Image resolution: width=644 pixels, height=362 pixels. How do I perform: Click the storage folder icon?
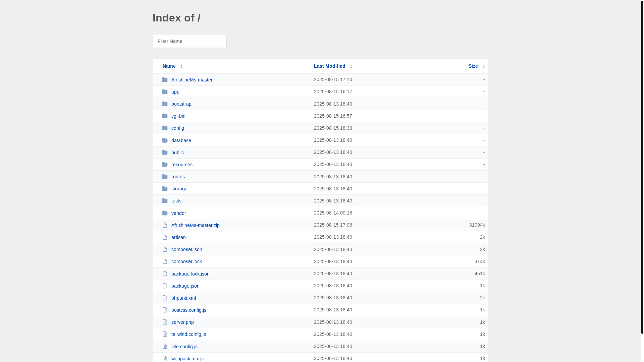tap(165, 189)
